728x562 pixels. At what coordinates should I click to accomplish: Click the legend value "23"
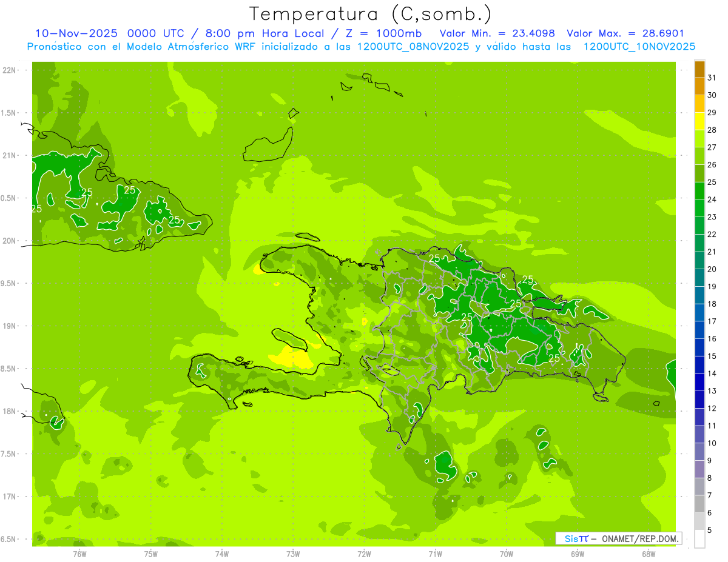[x=712, y=217]
